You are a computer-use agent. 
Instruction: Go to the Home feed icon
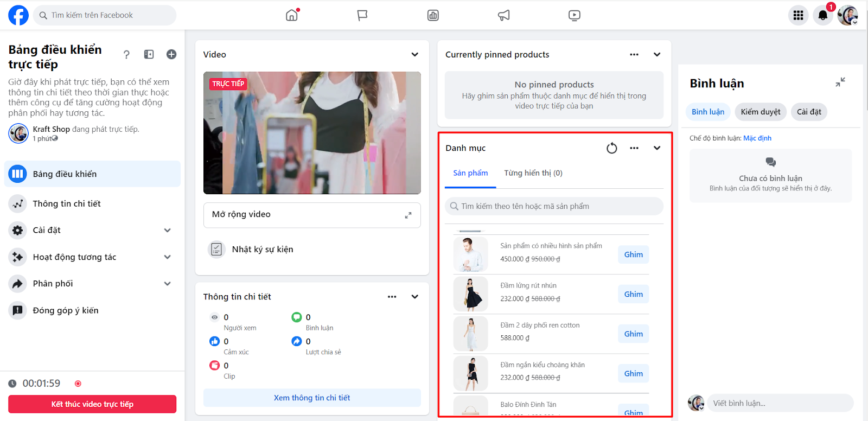292,15
